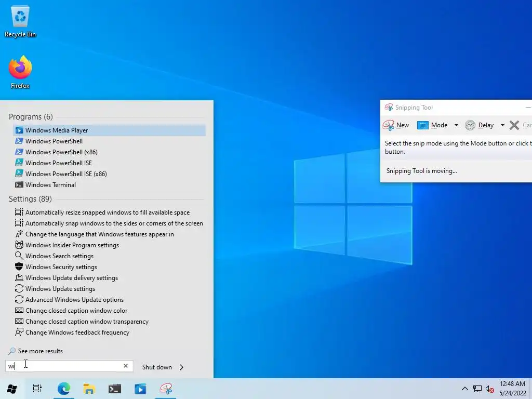532x399 pixels.
Task: Click the search input field containing 'wi'
Action: 69,366
